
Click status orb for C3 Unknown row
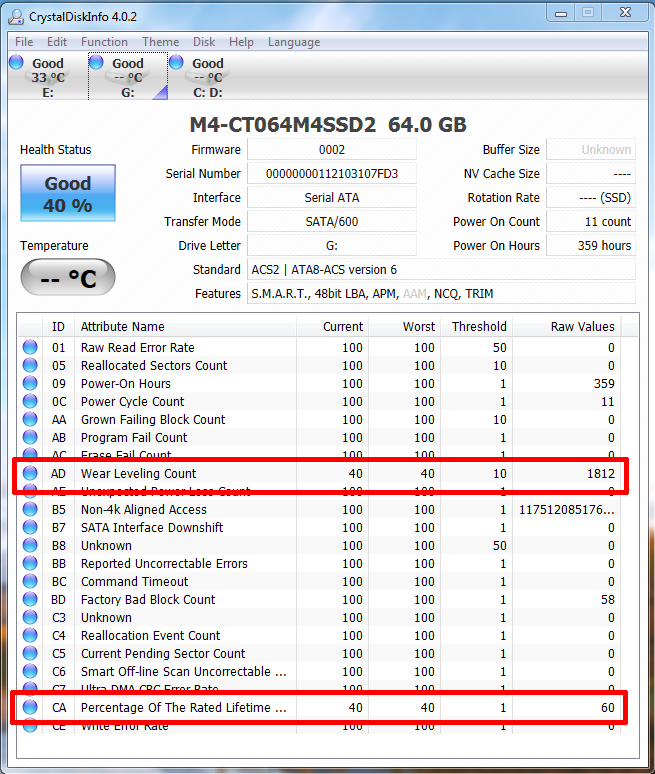click(30, 617)
